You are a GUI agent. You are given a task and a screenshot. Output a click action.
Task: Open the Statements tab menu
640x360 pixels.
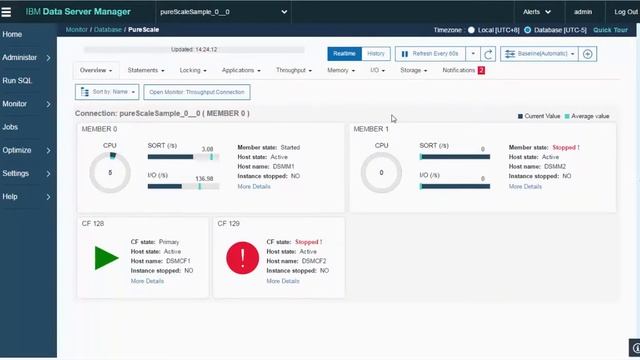(146, 70)
